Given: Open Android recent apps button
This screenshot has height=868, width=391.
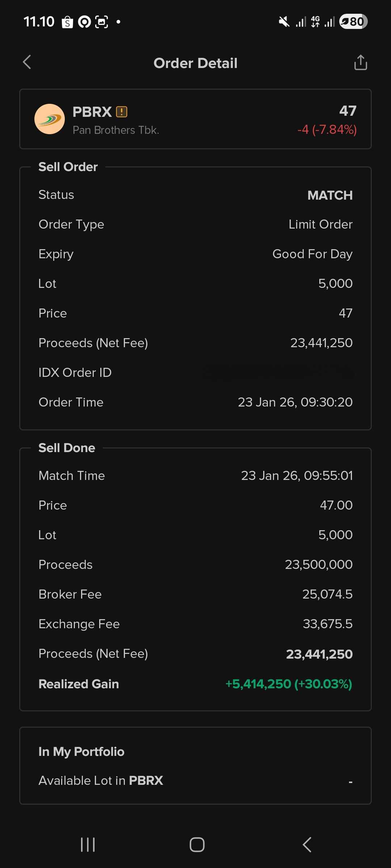Looking at the screenshot, I should coord(88,845).
